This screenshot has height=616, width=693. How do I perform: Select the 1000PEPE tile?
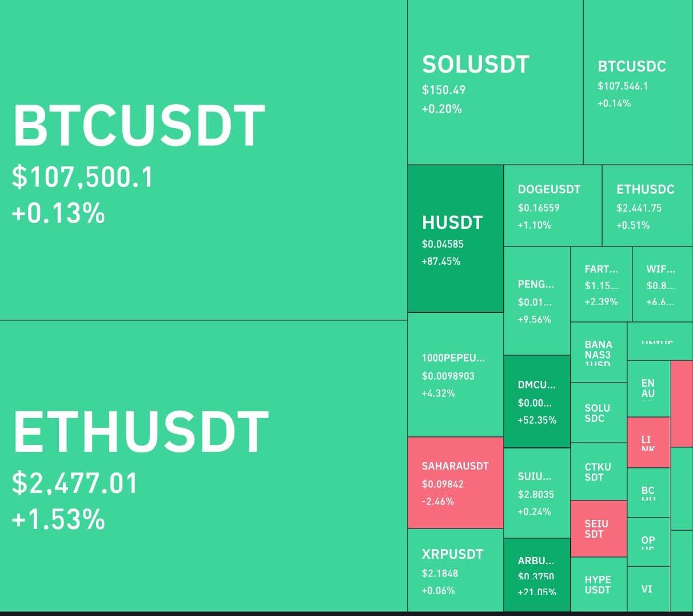[455, 375]
